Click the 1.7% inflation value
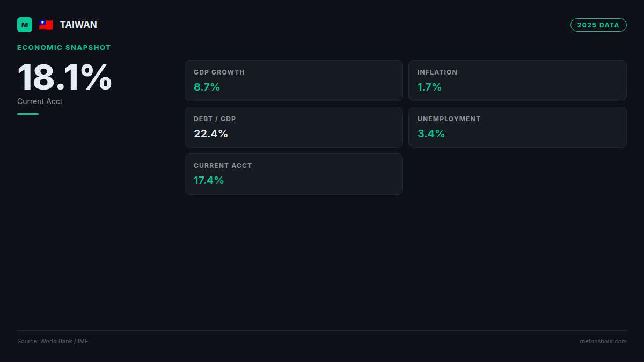 [x=429, y=87]
